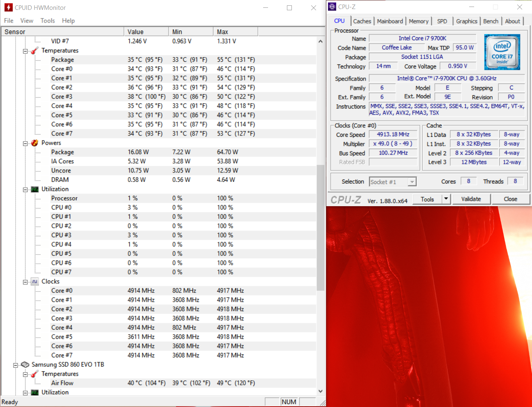Collapse the Samsung SSD 860 EVO 1TB node
This screenshot has width=532, height=407.
coord(16,365)
